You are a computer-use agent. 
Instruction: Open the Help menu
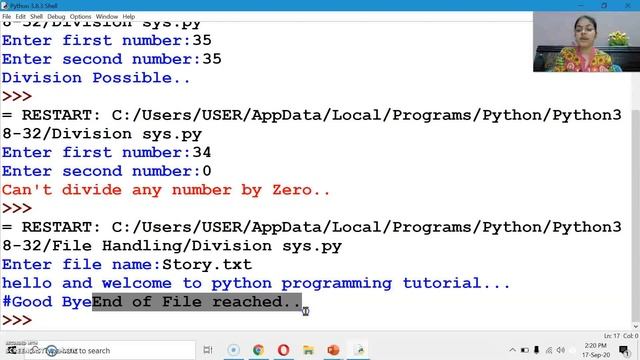point(129,17)
